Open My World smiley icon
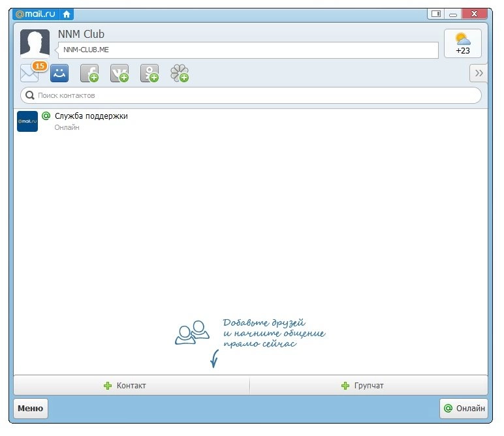The image size is (504, 436). click(x=59, y=73)
